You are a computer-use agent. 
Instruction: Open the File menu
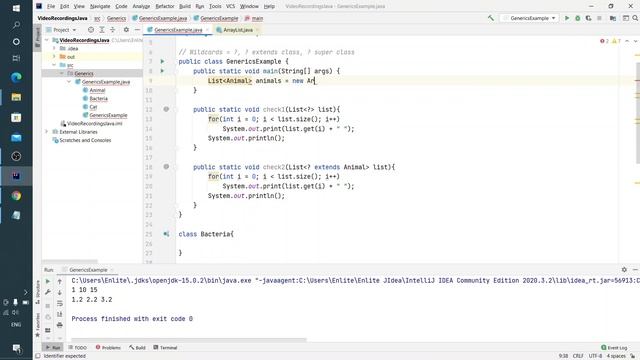click(51, 6)
